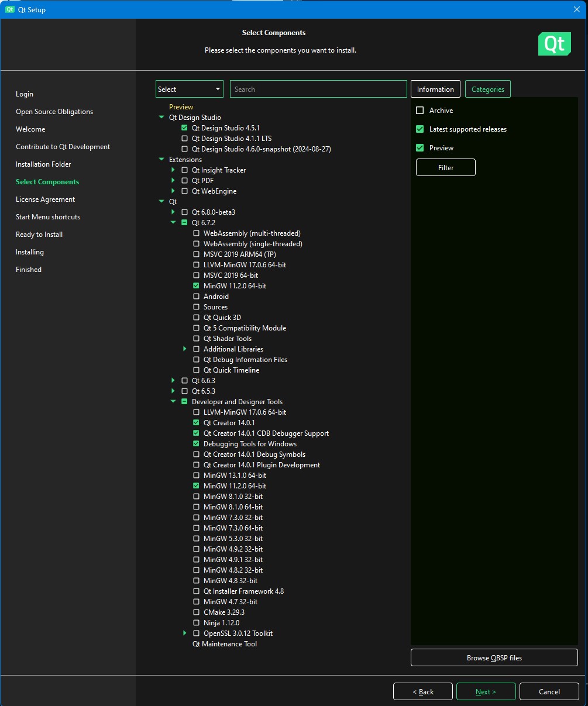Collapse the Qt 6.7.2 node
The width and height of the screenshot is (588, 706).
[173, 223]
